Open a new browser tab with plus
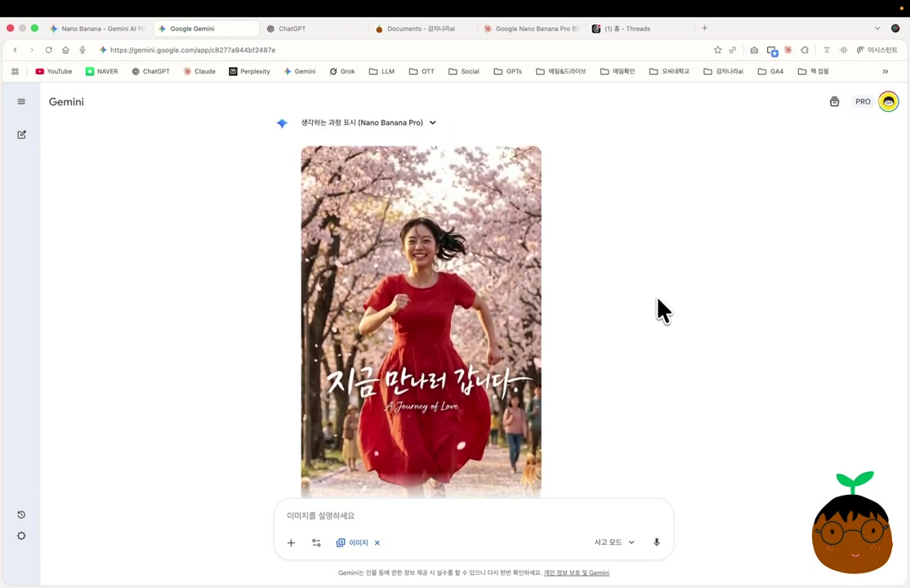Image resolution: width=910 pixels, height=588 pixels. pyautogui.click(x=704, y=28)
